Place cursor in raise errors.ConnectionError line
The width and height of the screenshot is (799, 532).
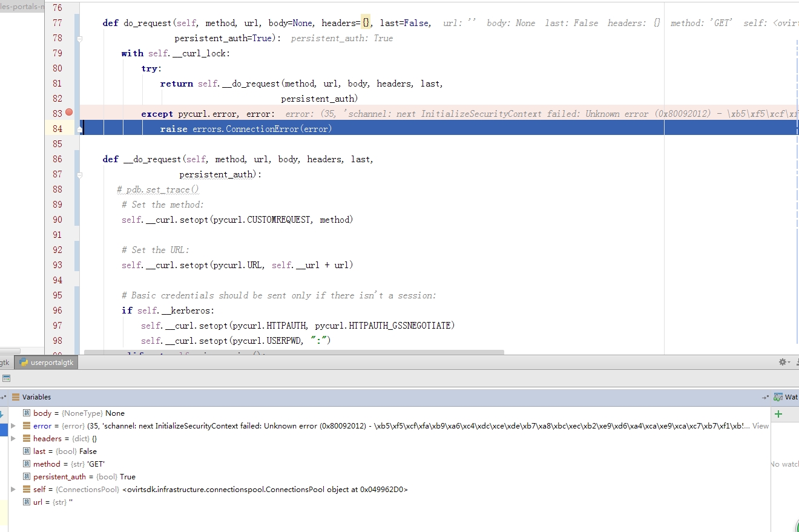tap(246, 129)
